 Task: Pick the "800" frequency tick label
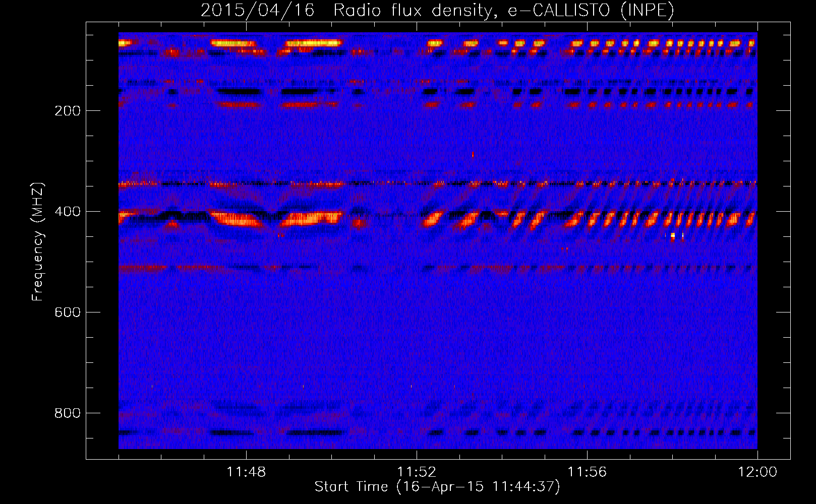[x=68, y=413]
